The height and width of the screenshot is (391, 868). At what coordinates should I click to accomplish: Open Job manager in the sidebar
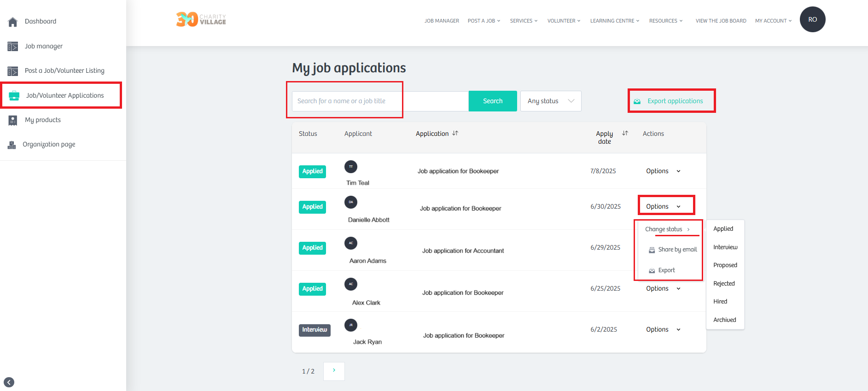44,46
